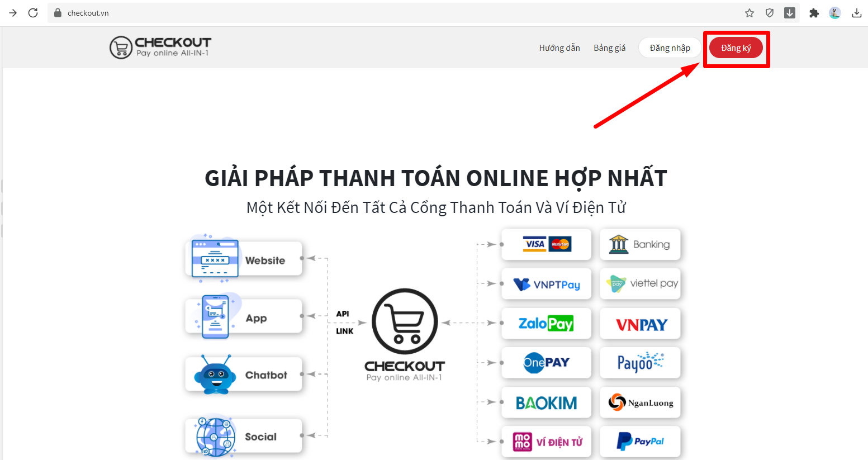Click the heading Giải pháp thanh toán online hợp nhất
The image size is (868, 460).
click(436, 178)
